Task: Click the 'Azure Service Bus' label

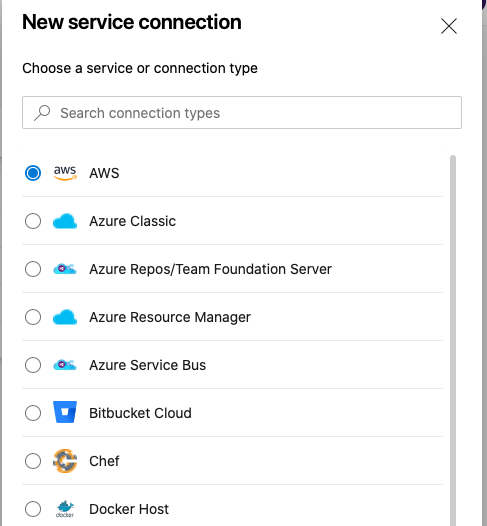Action: coord(148,365)
